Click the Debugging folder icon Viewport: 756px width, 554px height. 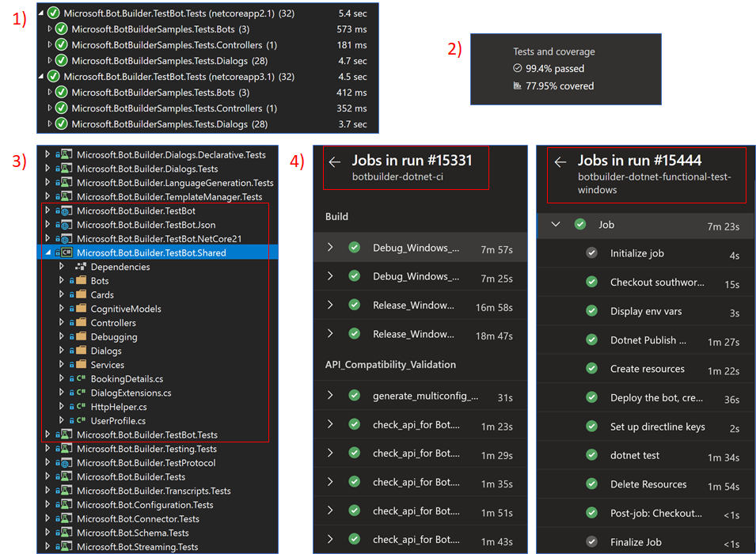tap(81, 336)
